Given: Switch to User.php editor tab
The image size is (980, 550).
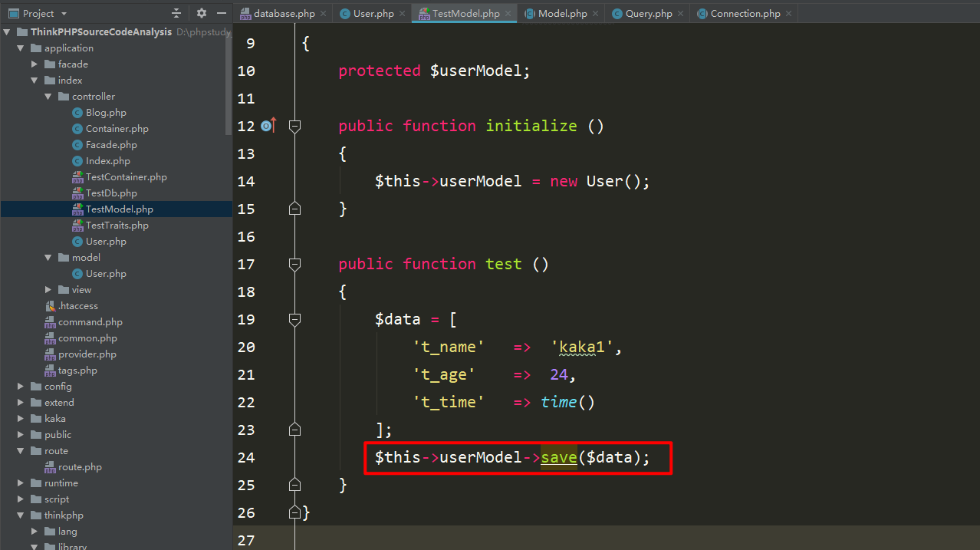Looking at the screenshot, I should click(373, 14).
